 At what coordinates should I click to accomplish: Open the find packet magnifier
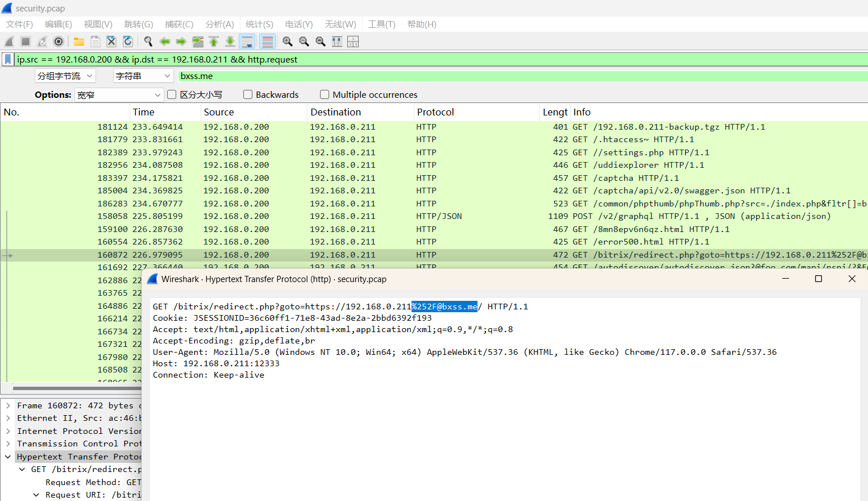[x=148, y=42]
